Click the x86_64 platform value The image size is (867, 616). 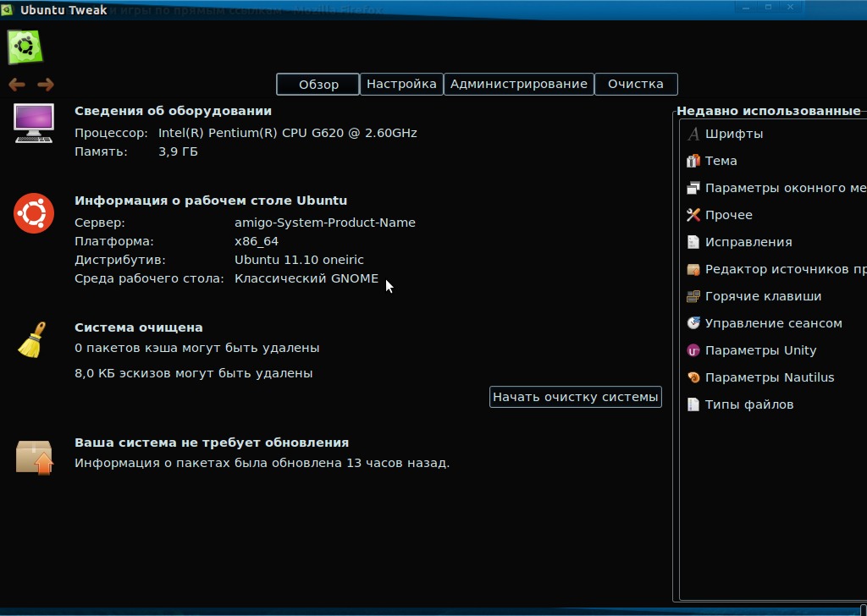pos(257,241)
